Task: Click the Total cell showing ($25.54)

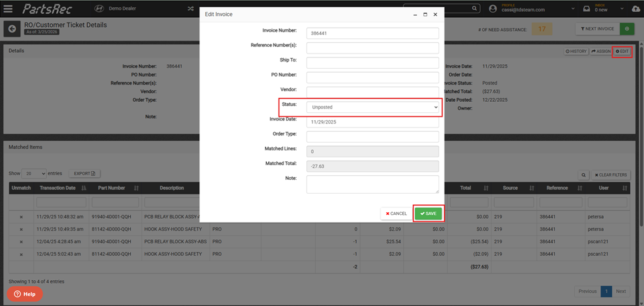Action: (479, 242)
